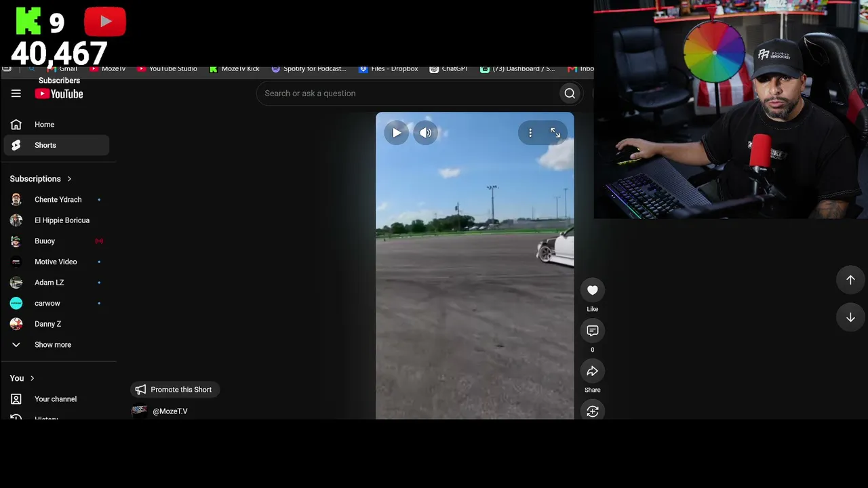Open the Motive Video subscription
The height and width of the screenshot is (488, 868).
click(56, 262)
